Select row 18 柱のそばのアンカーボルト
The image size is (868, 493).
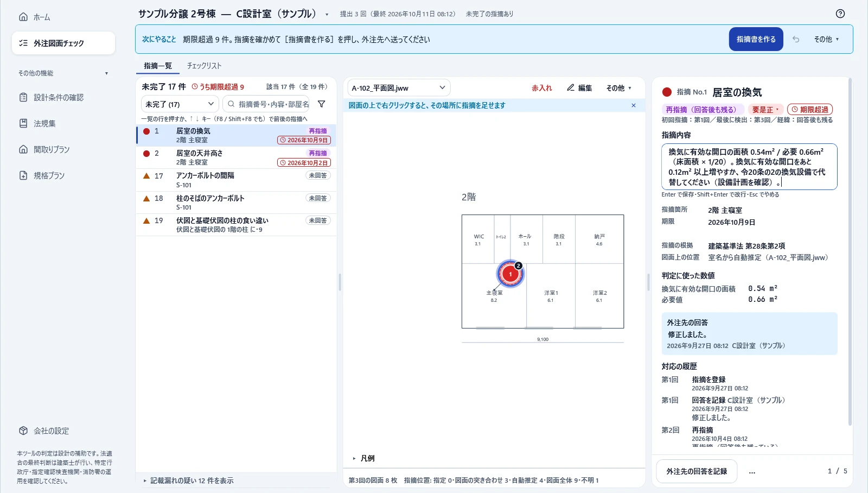pyautogui.click(x=236, y=203)
